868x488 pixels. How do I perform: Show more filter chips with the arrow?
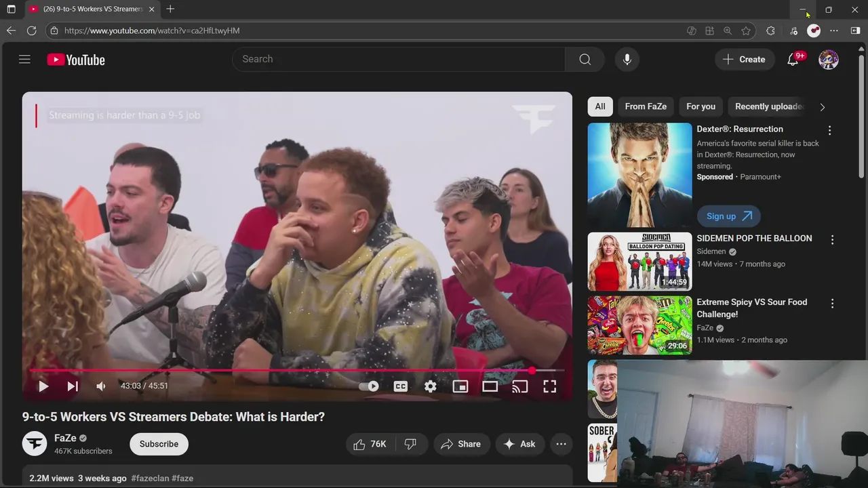823,107
